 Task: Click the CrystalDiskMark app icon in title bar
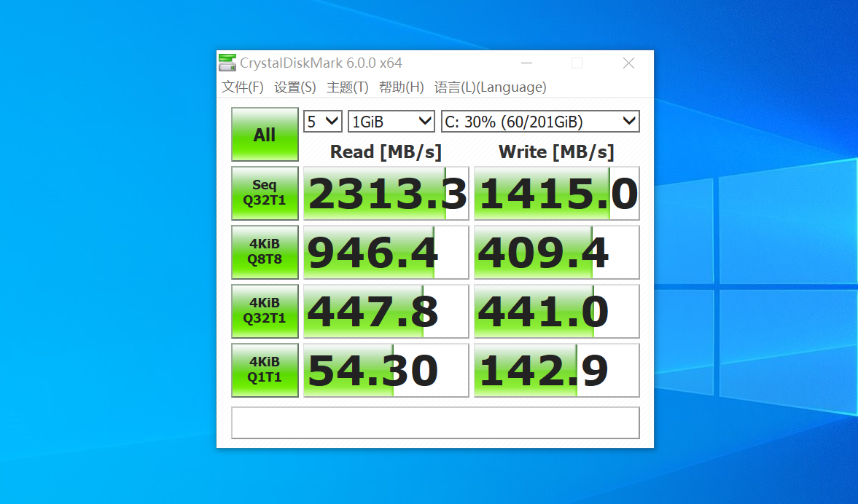227,63
